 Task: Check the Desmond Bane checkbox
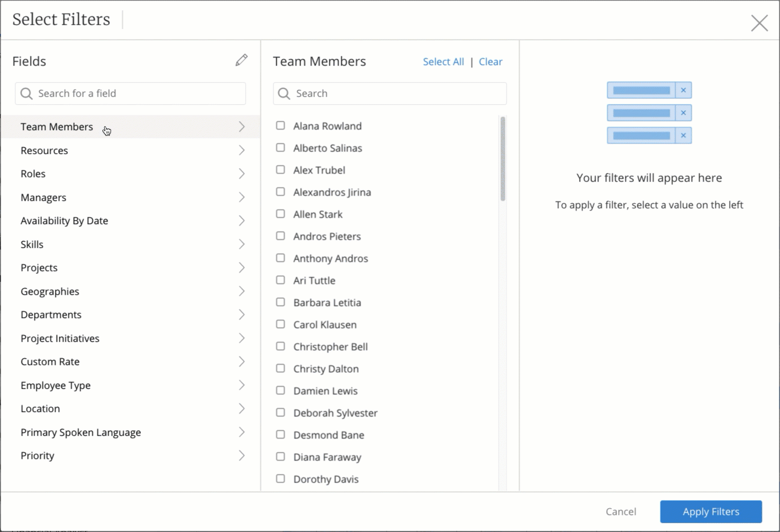tap(281, 435)
